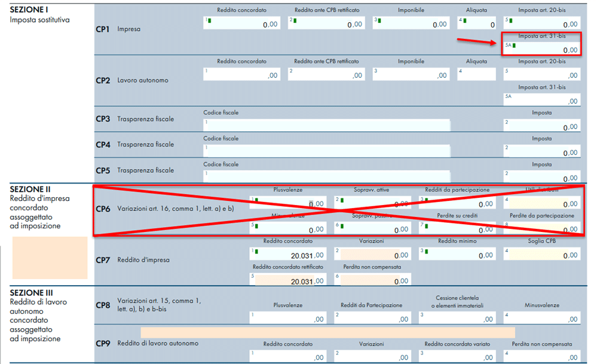The width and height of the screenshot is (600, 364).
Task: Click CP3 Codice fiscale field
Action: tap(326, 126)
